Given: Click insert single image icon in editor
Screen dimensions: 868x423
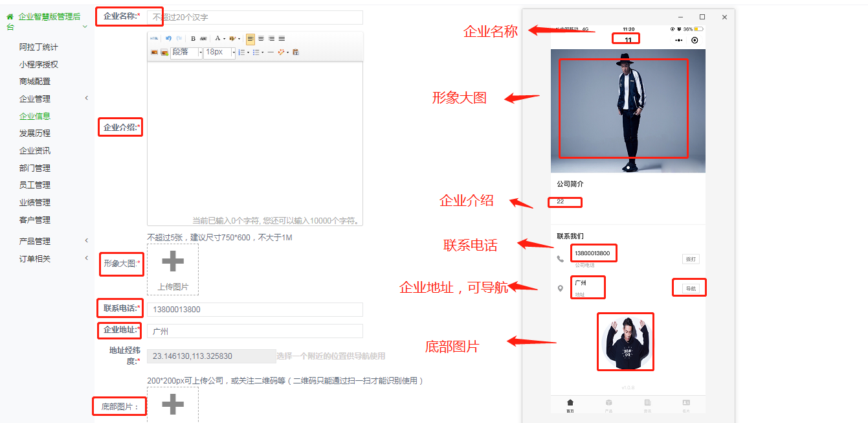Looking at the screenshot, I should point(154,52).
